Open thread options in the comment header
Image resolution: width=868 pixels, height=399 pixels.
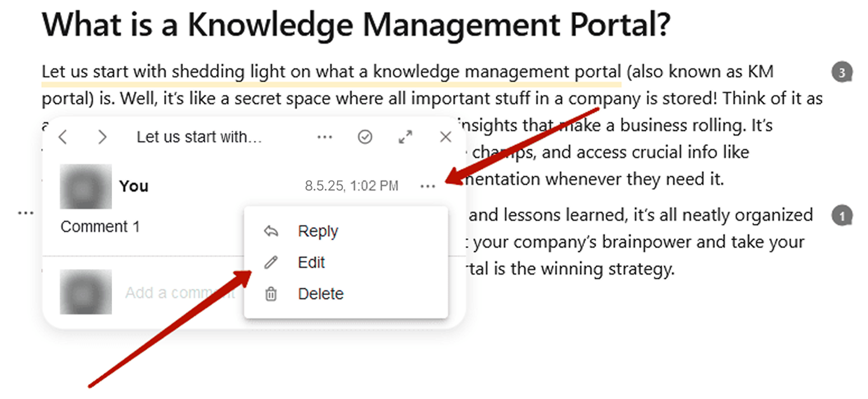pyautogui.click(x=325, y=137)
